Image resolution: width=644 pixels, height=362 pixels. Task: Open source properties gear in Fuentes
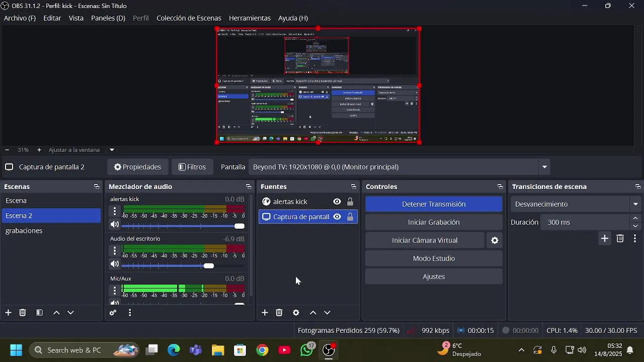pos(296,313)
